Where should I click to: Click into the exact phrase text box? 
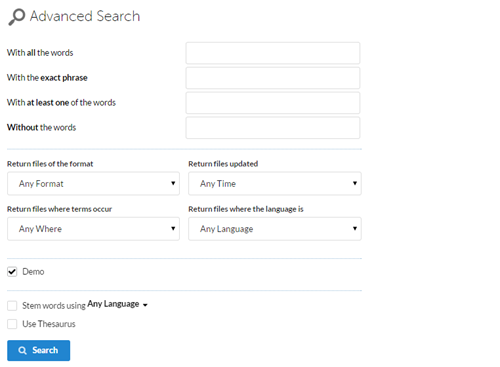tap(273, 78)
